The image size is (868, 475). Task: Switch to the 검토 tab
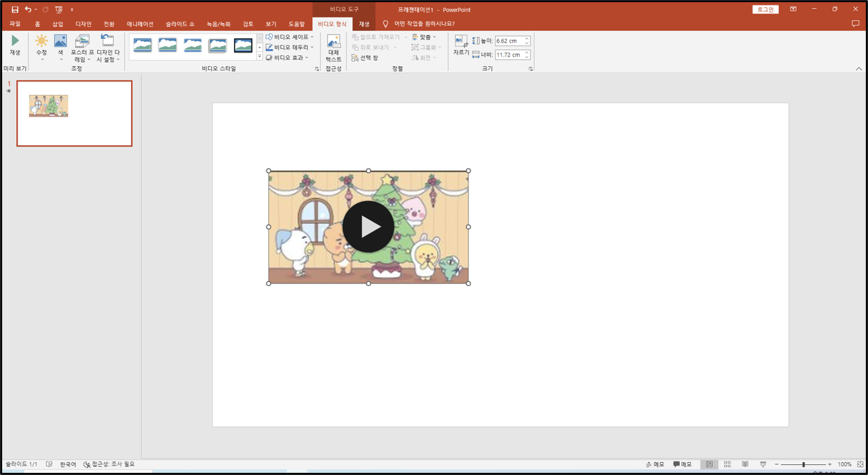point(248,24)
